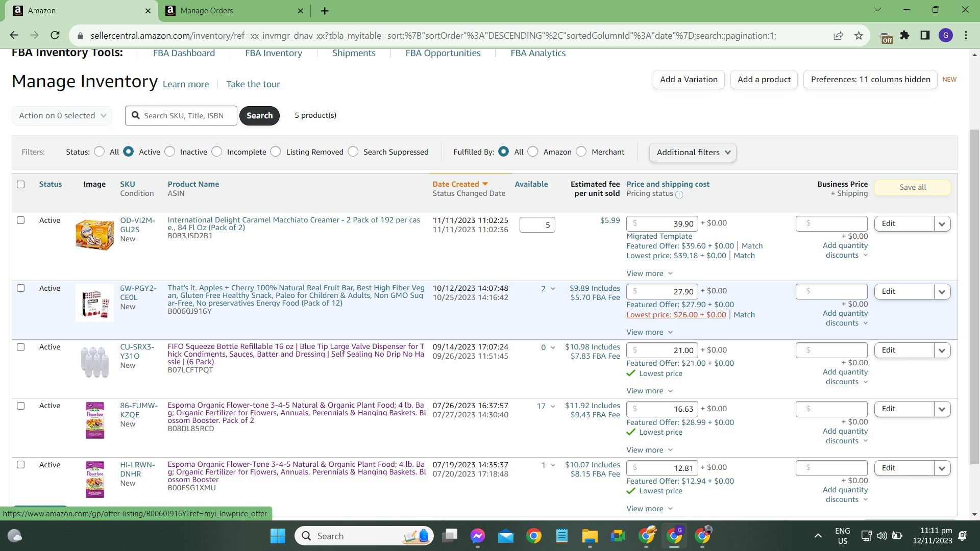Open the Mail app in the taskbar
Screen dimensions: 980x551
[506, 536]
